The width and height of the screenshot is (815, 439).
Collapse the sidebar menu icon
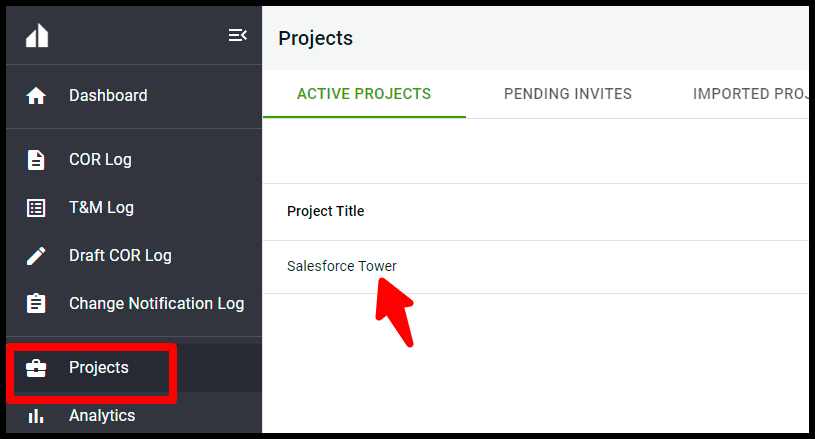coord(238,35)
